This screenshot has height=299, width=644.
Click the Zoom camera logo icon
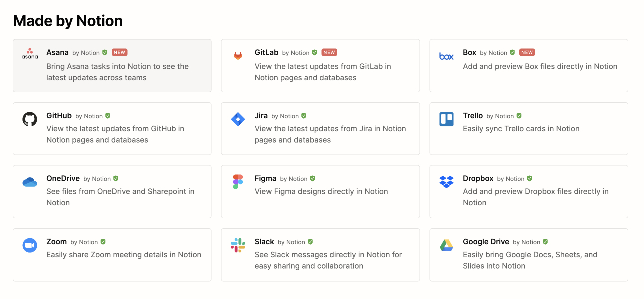(30, 245)
